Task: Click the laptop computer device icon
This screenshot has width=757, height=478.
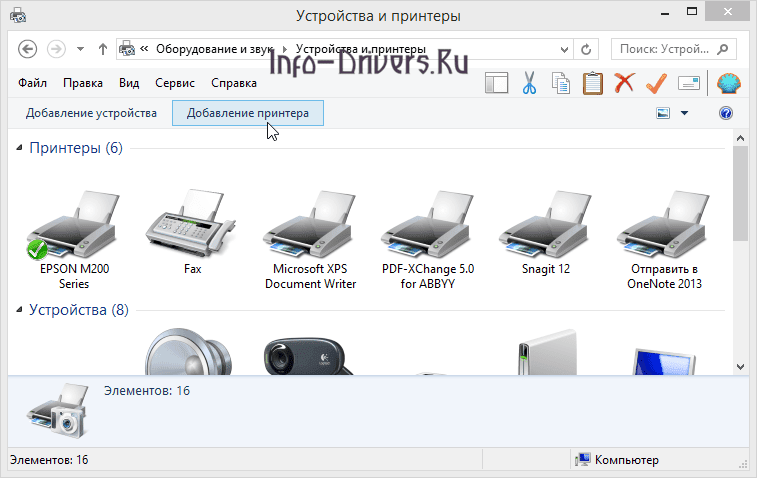Action: tap(664, 361)
